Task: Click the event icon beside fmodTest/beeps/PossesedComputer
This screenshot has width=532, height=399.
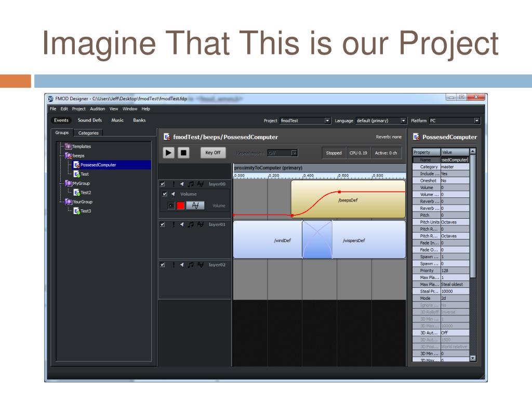Action: pyautogui.click(x=167, y=137)
